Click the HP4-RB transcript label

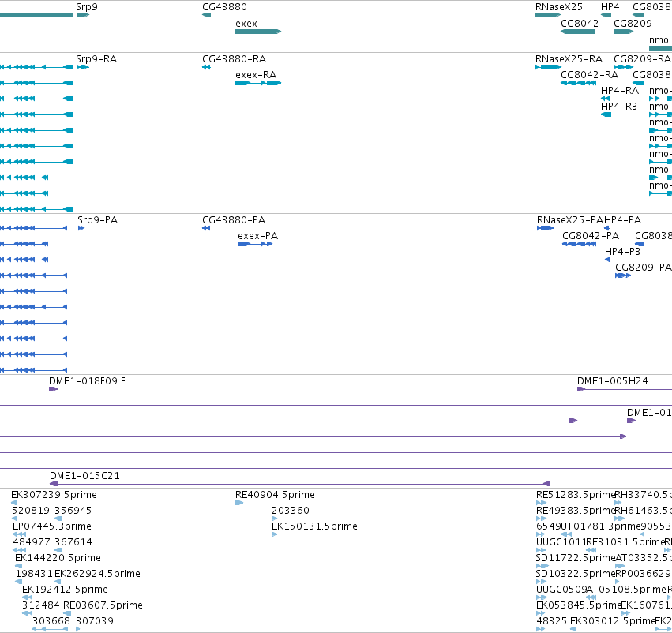(x=619, y=107)
